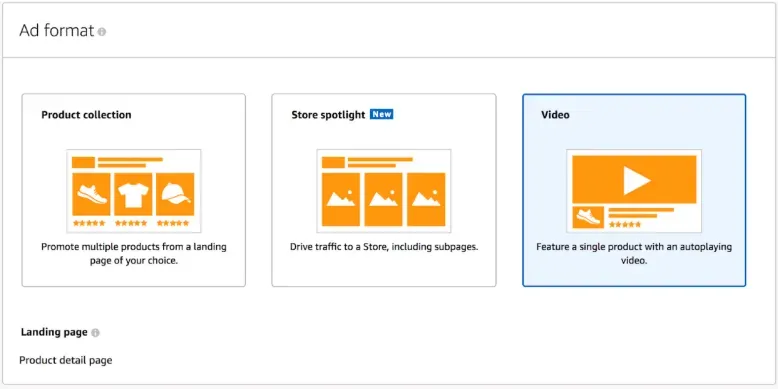The height and width of the screenshot is (389, 778).
Task: Click the t-shirt icon in Product collection illustration
Action: (133, 194)
